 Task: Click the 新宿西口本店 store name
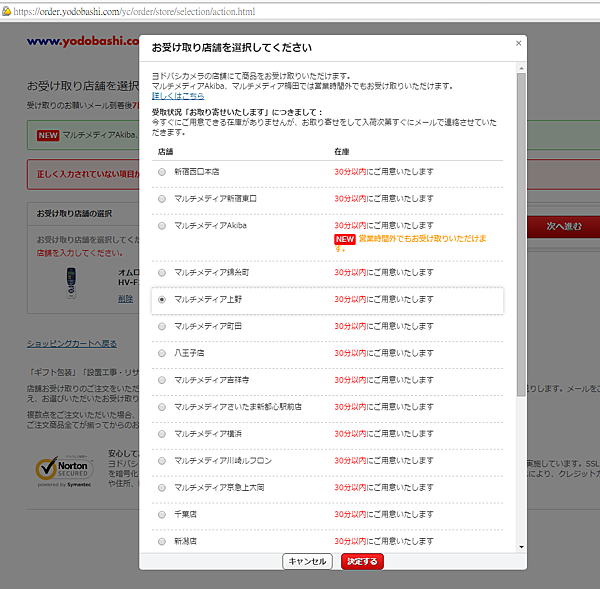pyautogui.click(x=197, y=172)
